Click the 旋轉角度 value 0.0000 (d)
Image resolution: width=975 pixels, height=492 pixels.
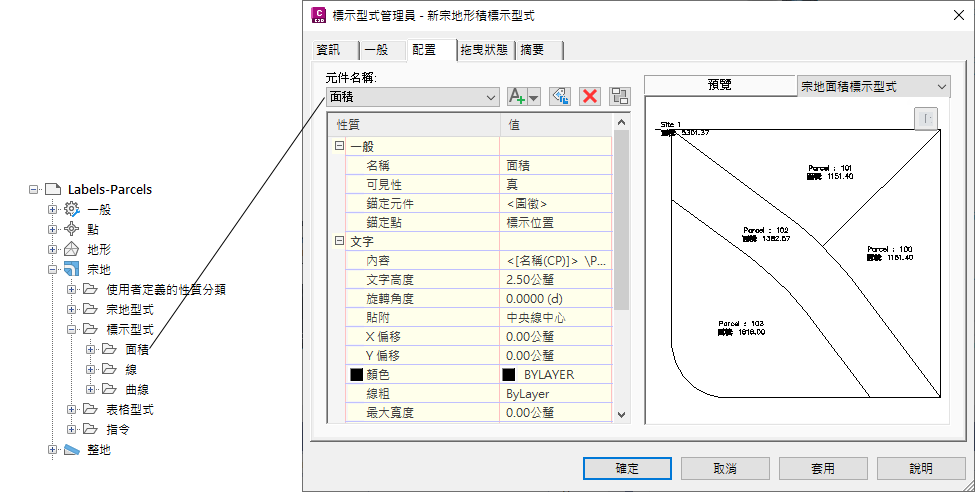click(x=556, y=299)
